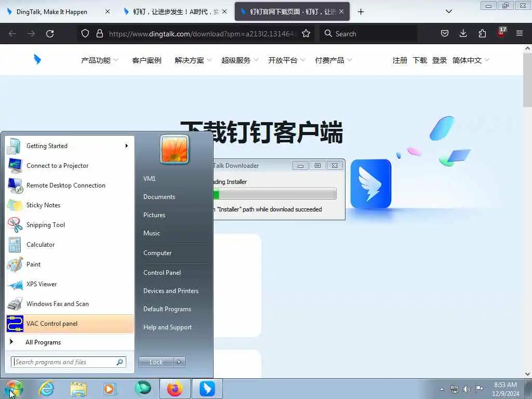Open Help and Support

(x=167, y=327)
